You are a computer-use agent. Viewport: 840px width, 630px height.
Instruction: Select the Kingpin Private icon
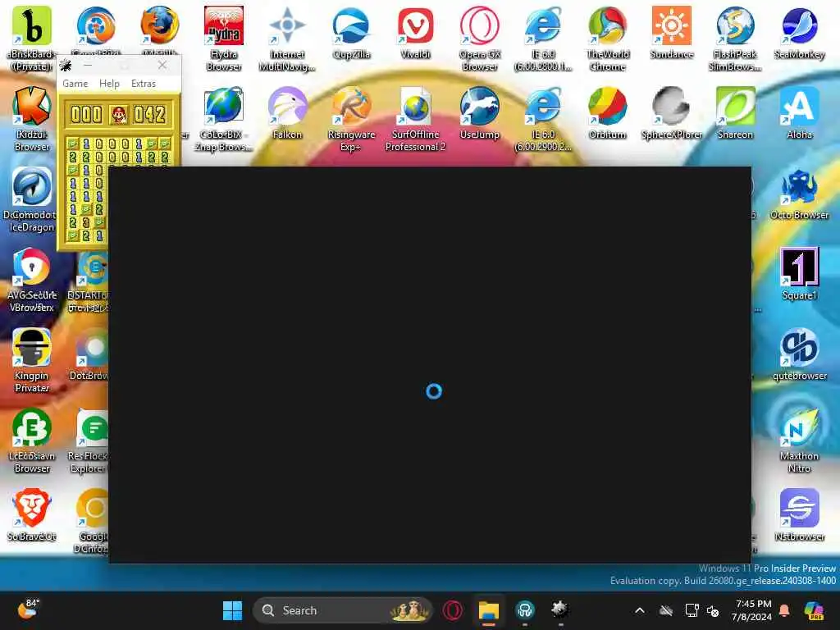[32, 360]
